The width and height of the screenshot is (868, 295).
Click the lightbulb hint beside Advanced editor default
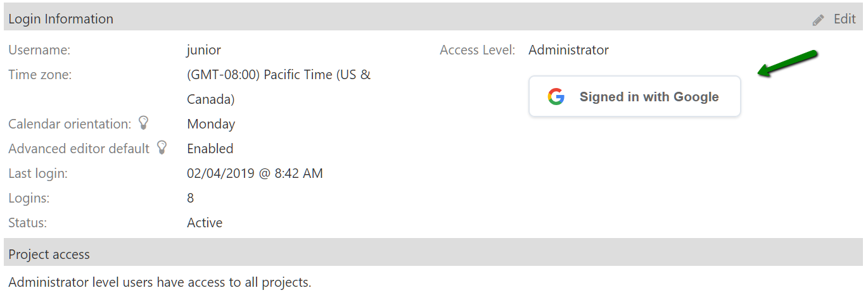point(162,147)
